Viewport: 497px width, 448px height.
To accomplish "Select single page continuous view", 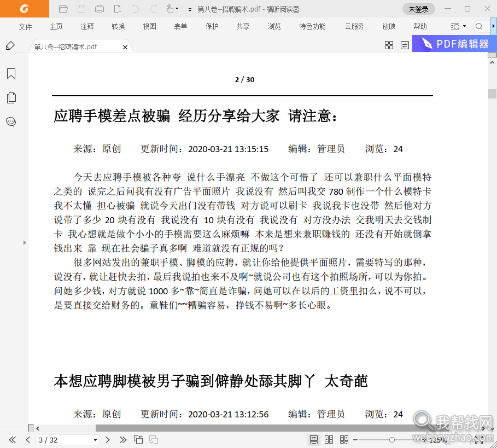I will pyautogui.click(x=313, y=440).
